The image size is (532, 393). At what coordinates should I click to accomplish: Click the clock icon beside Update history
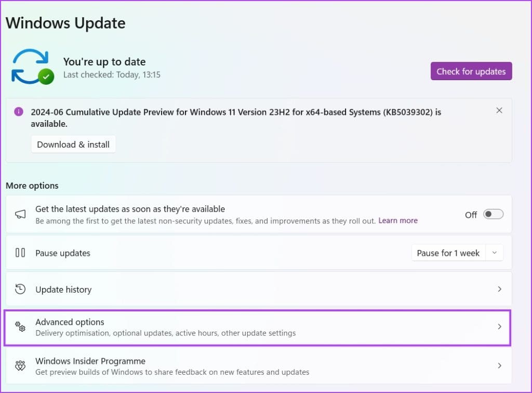[20, 289]
